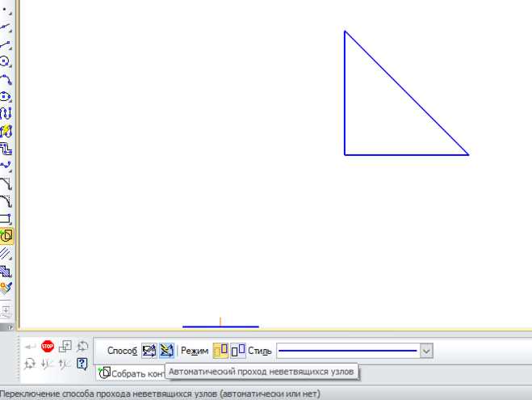532x400 pixels.
Task: Click the red STOP command button
Action: click(47, 347)
